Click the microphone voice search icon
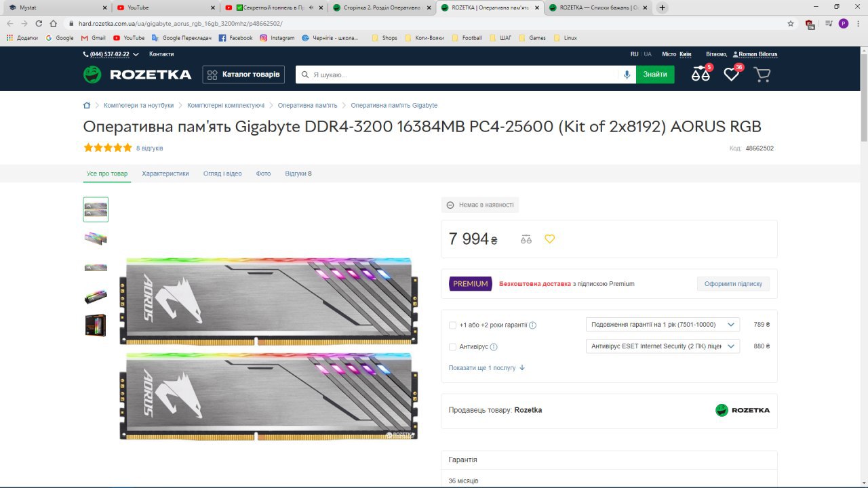Viewport: 868px width, 488px height. coord(627,75)
